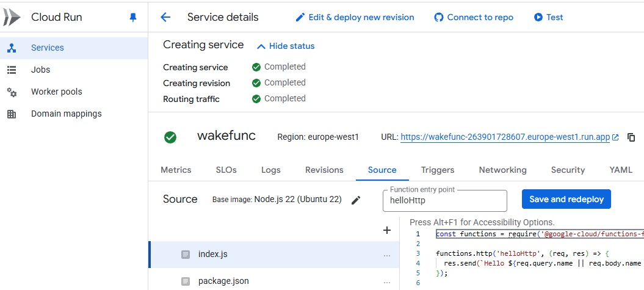Edit the base image with the pencil icon
This screenshot has width=644, height=290.
coord(356,200)
